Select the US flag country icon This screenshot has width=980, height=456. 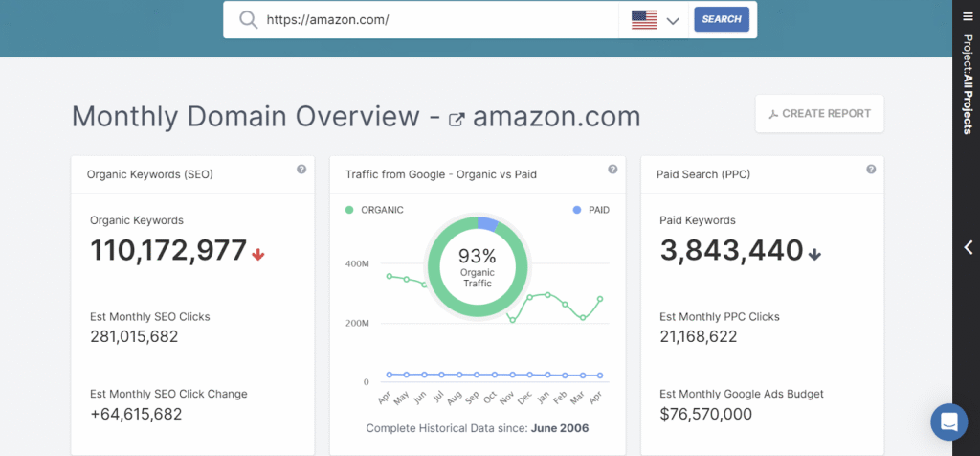click(644, 20)
